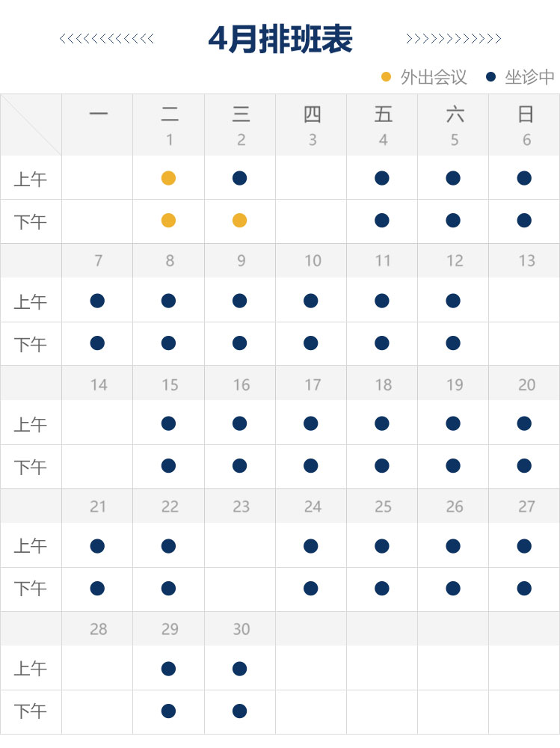Click the left chevrons beside the title
The height and width of the screenshot is (748, 560).
pos(107,39)
